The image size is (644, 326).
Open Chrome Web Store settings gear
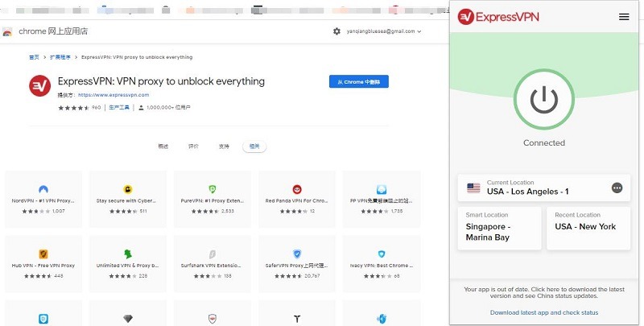[x=336, y=31]
